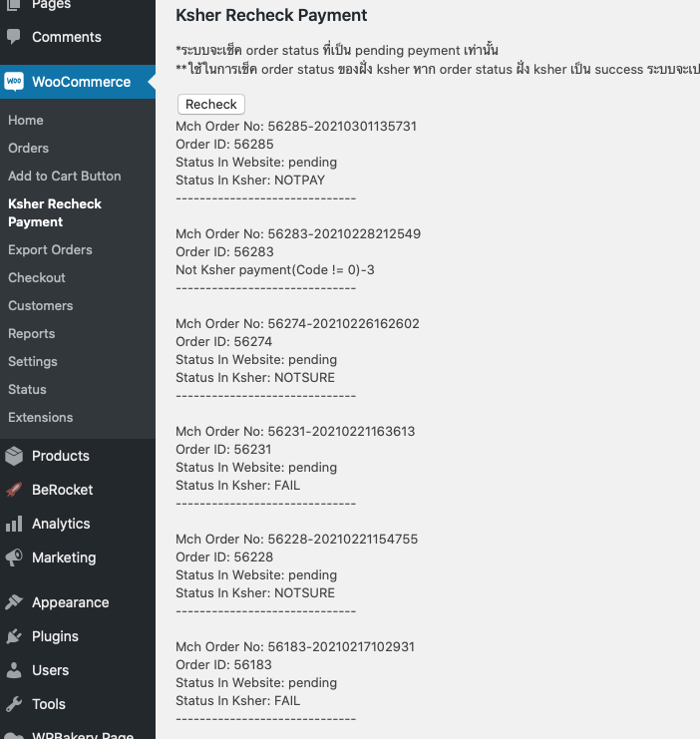Open the Customers submenu item
The height and width of the screenshot is (739, 700).
point(41,305)
